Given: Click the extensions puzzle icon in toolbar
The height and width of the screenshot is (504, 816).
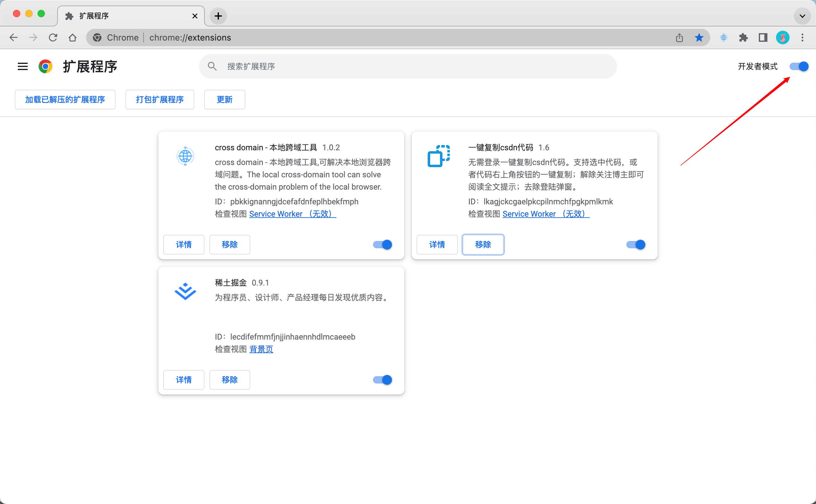Looking at the screenshot, I should coord(743,37).
